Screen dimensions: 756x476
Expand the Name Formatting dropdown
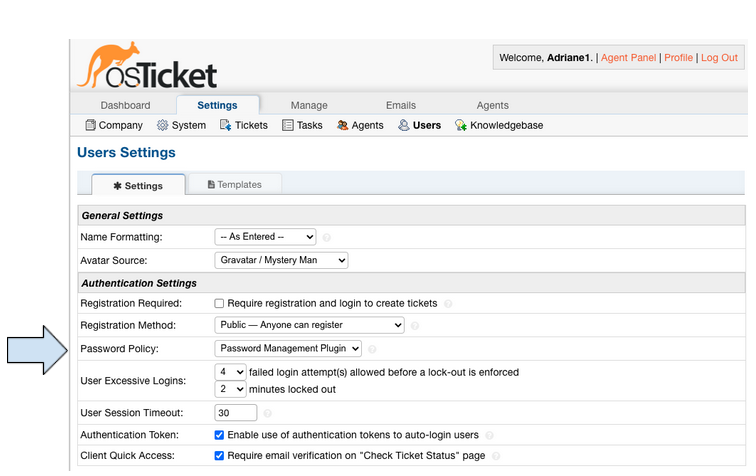(x=265, y=237)
